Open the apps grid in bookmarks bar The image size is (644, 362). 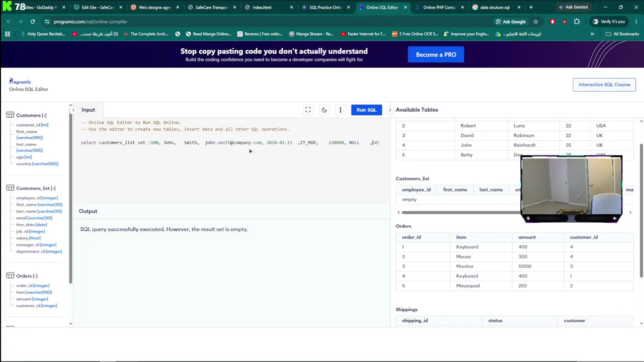click(x=8, y=34)
